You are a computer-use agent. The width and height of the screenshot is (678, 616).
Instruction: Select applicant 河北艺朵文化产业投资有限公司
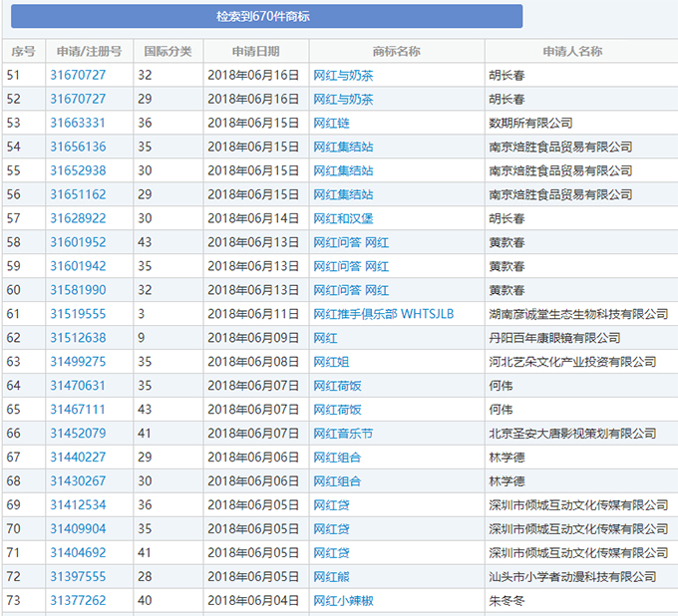click(572, 362)
